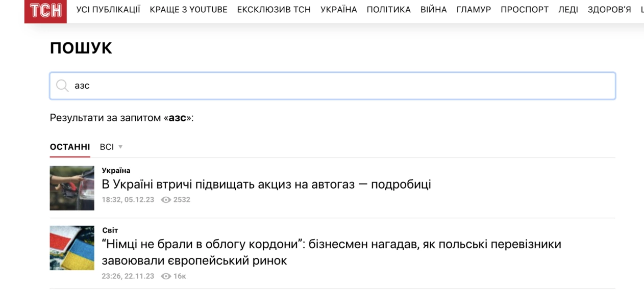Open ЕКСКЛЮЗИВ ТСН section
This screenshot has width=644, height=290.
tap(274, 10)
